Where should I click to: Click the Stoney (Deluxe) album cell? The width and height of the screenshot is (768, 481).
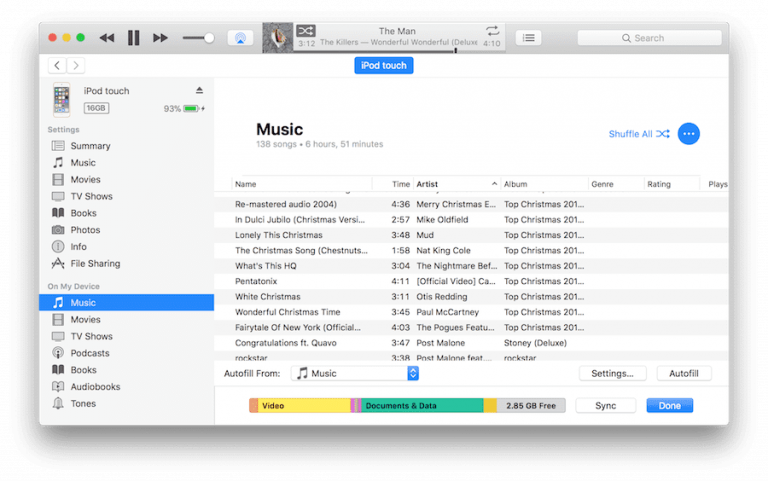[535, 343]
